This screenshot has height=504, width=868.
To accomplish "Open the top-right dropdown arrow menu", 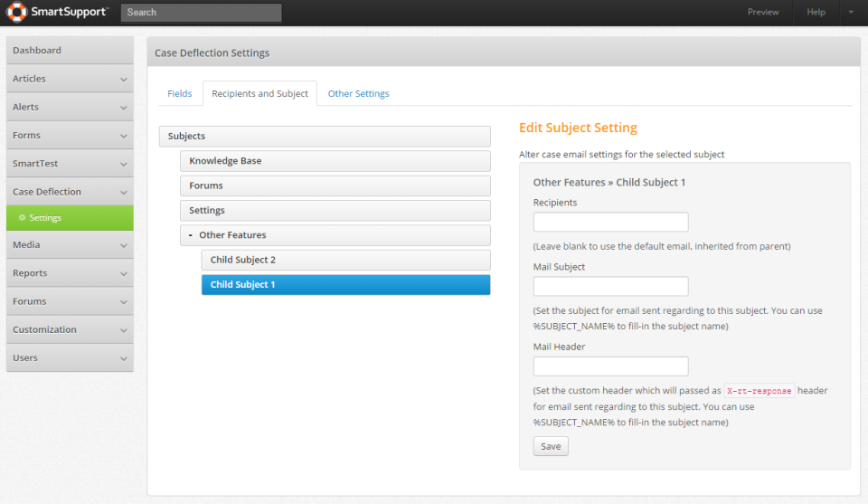I will tap(851, 12).
